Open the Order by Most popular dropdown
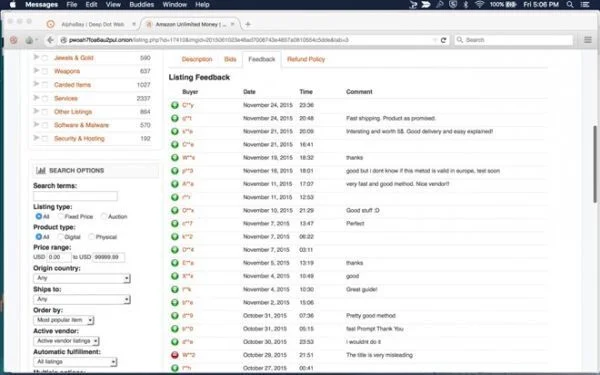Viewport: 600px width, 375px height. 64,320
